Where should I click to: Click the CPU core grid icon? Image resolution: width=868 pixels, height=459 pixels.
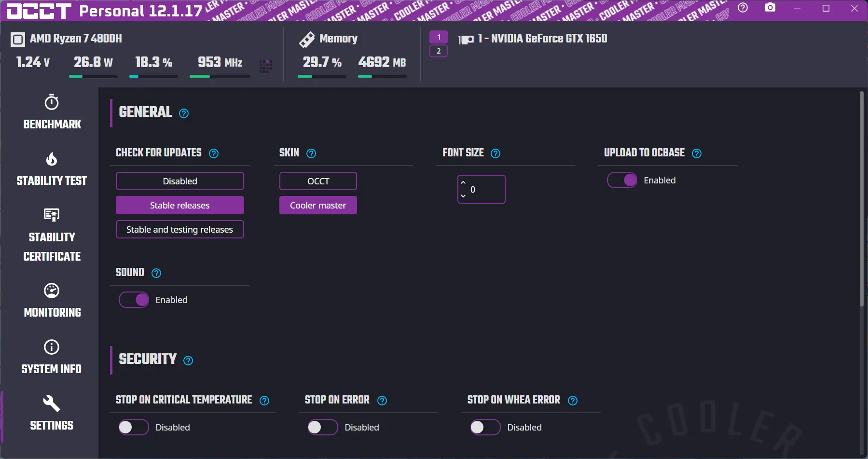coord(266,66)
